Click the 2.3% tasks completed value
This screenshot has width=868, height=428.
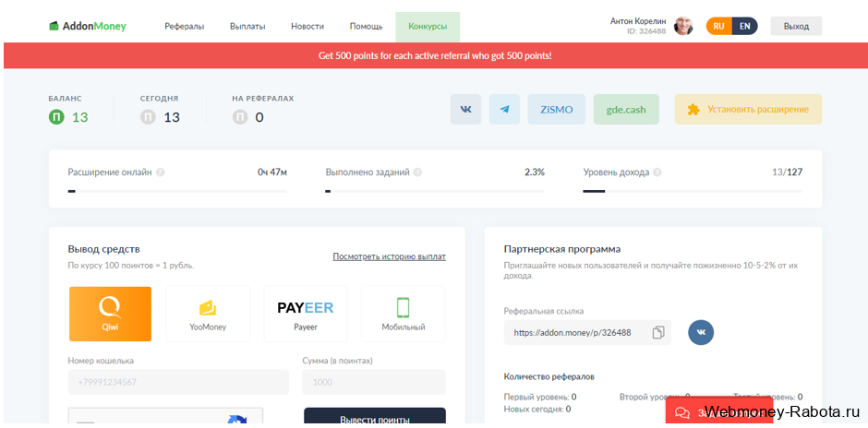click(x=535, y=172)
